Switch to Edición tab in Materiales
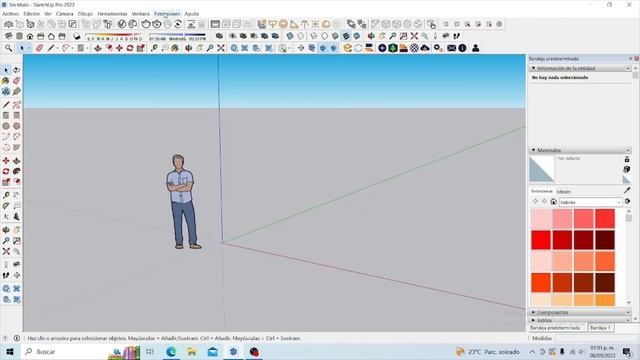The image size is (640, 360). point(564,191)
